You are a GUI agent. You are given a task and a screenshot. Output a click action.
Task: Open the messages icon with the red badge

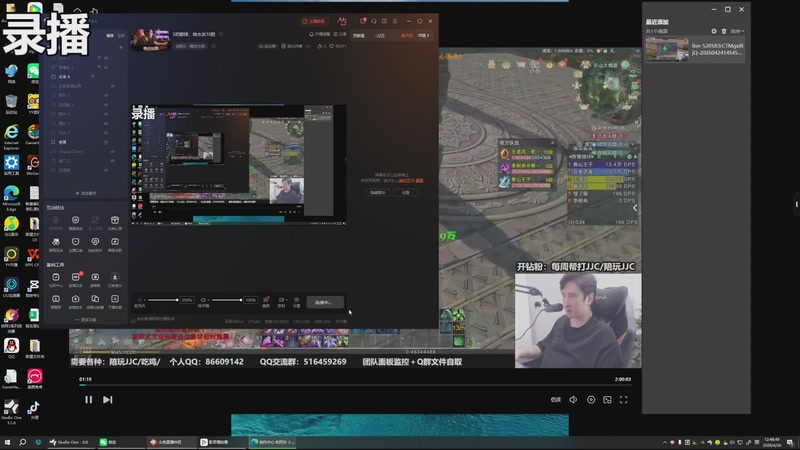(x=363, y=21)
